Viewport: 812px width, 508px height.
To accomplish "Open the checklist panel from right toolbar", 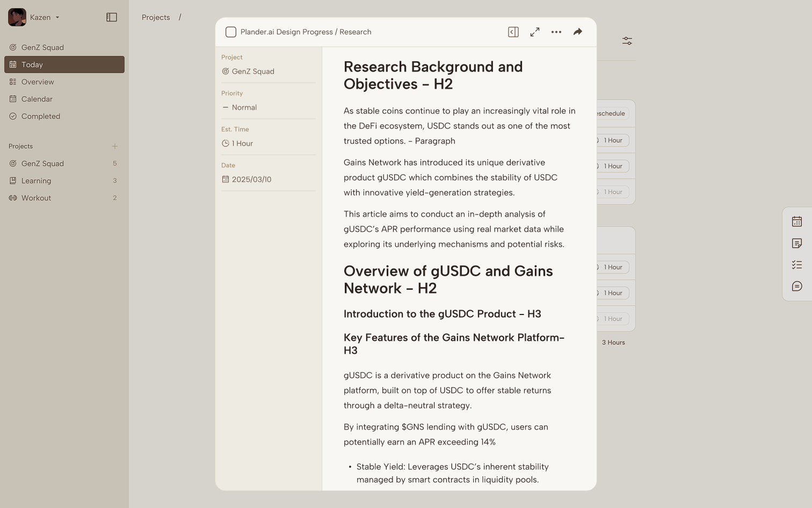I will coord(796,265).
